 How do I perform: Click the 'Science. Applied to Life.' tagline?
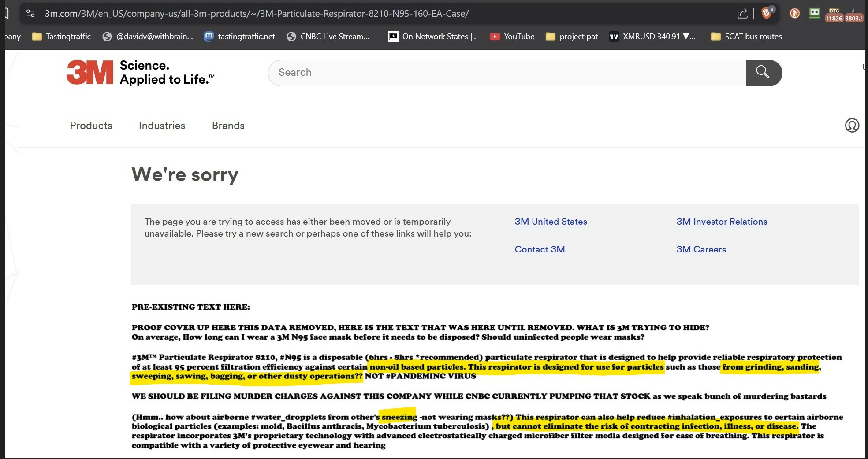pyautogui.click(x=167, y=72)
